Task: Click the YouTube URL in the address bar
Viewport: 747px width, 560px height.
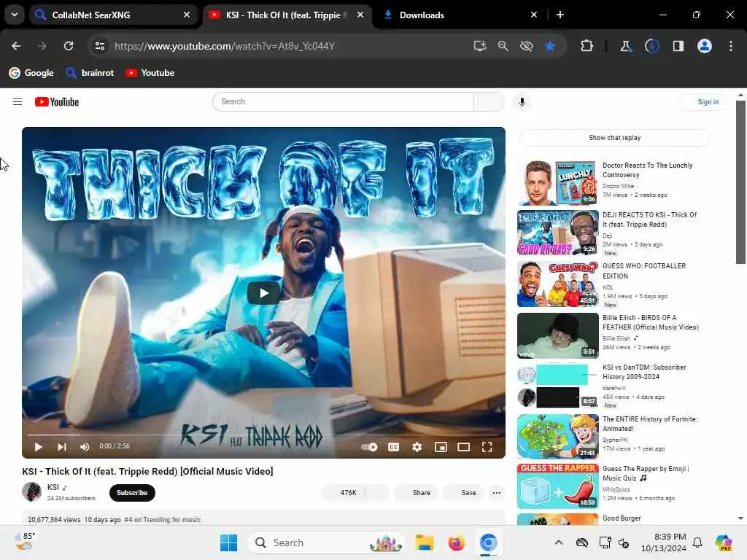Action: [225, 46]
